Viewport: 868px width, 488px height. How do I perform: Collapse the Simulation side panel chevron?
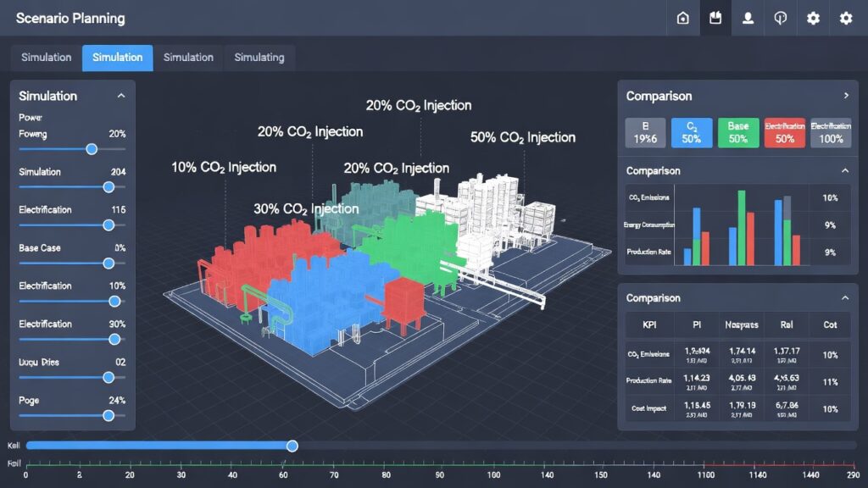(121, 96)
